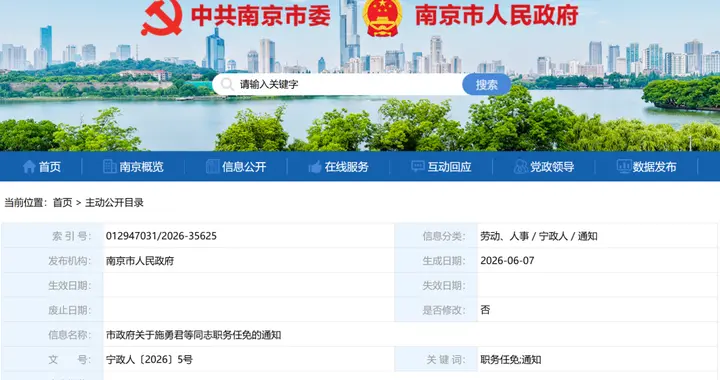
Task: Click the 发布机构 field label
Action: point(70,261)
